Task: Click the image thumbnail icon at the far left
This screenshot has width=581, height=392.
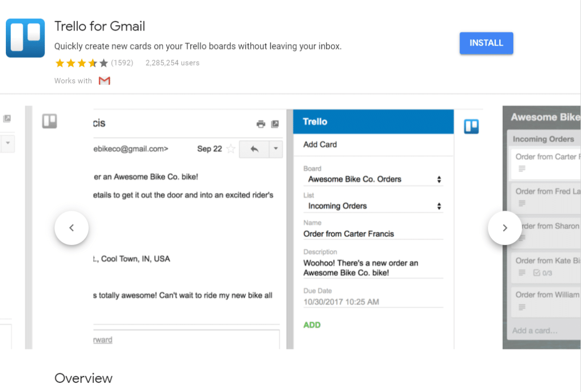Action: 8,118
